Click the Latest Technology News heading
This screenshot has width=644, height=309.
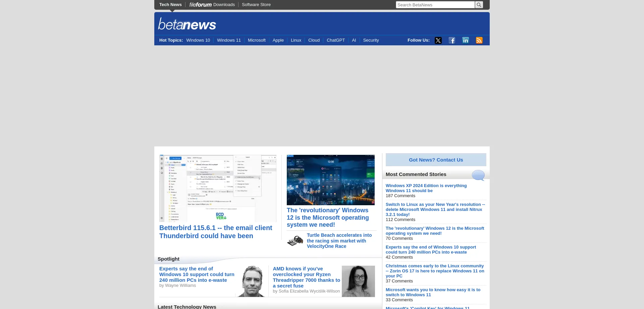coord(187,307)
